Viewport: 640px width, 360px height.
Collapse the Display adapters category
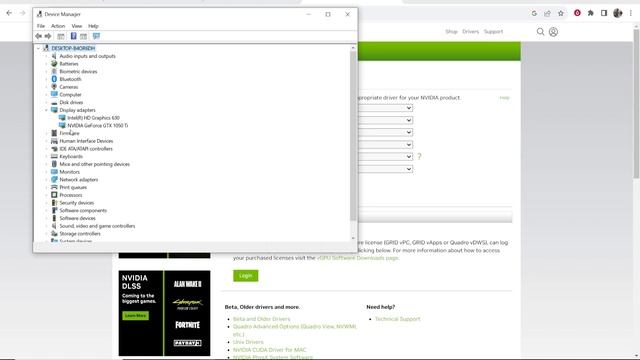[47, 110]
